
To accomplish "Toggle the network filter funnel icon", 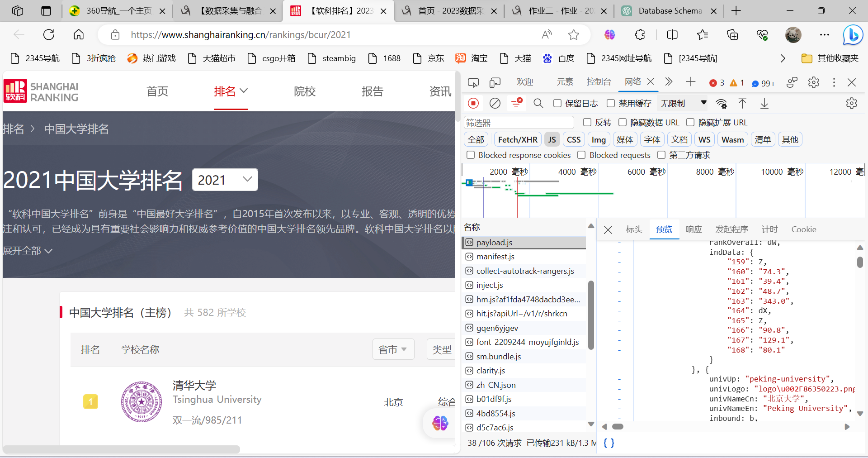I will 517,103.
